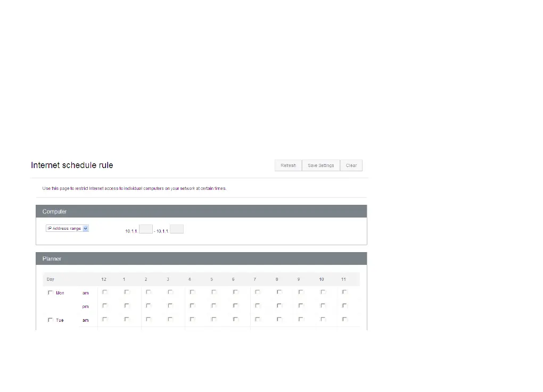543x392 pixels.
Task: Check Mon pm 11 o'clock box
Action: pos(345,306)
